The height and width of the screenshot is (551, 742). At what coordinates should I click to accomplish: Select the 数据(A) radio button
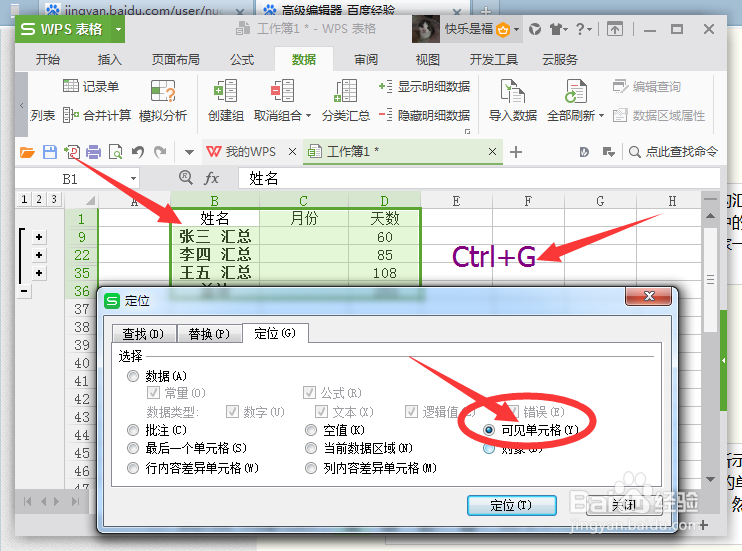click(x=133, y=376)
